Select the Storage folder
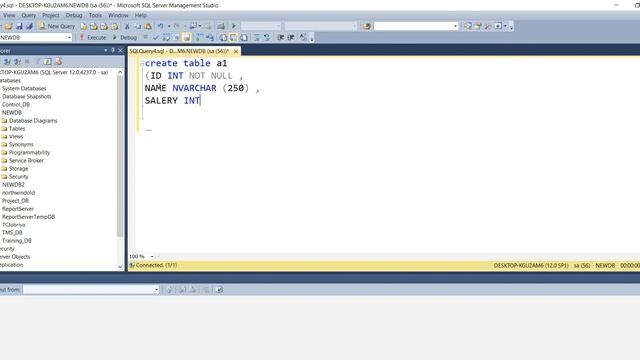This screenshot has width=640, height=360. pos(18,169)
